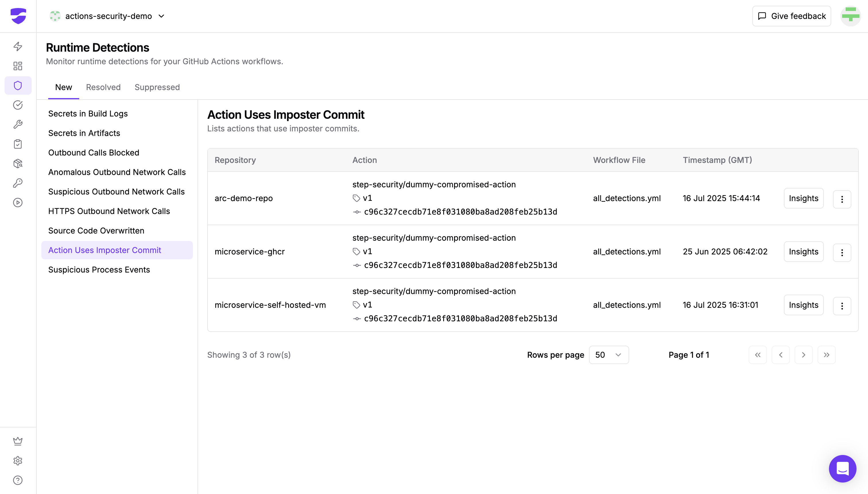Select Secrets in Build Logs category
Viewport: 868px width, 494px height.
[88, 114]
